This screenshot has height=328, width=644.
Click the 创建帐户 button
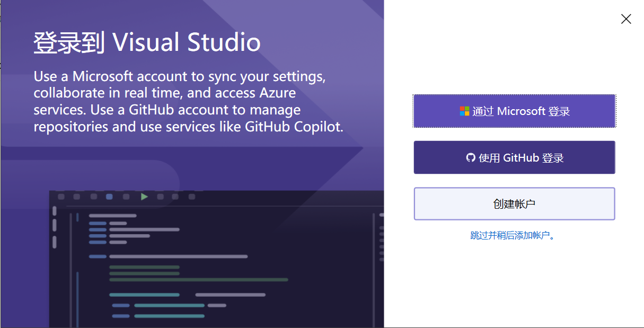[x=514, y=203]
